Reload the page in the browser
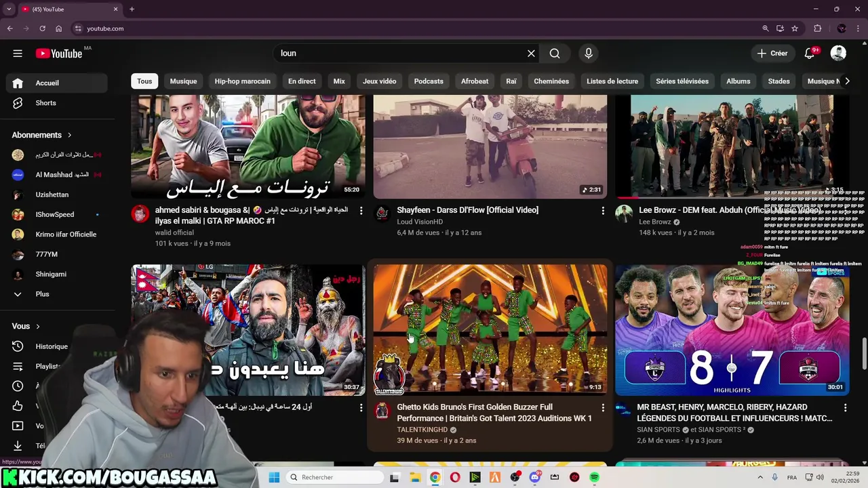868x488 pixels. 42,28
